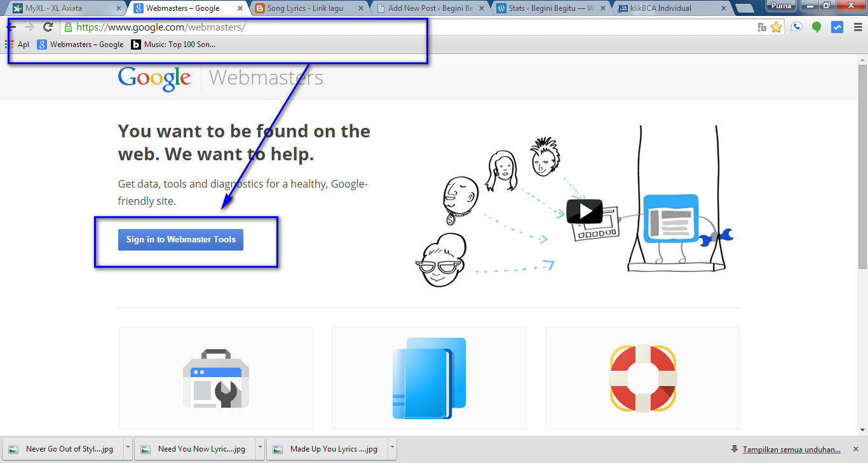Image resolution: width=868 pixels, height=463 pixels.
Task: Switch to the Song Lyrics - Lirik lagu tab
Action: pos(308,8)
